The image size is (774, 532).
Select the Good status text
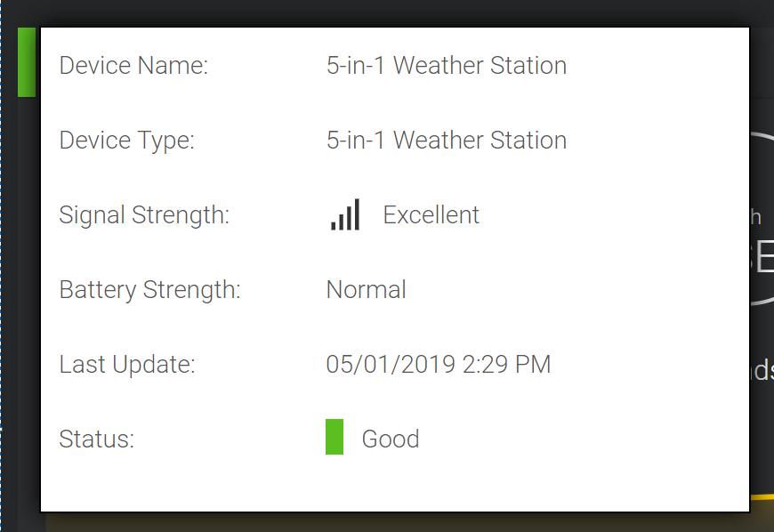391,439
